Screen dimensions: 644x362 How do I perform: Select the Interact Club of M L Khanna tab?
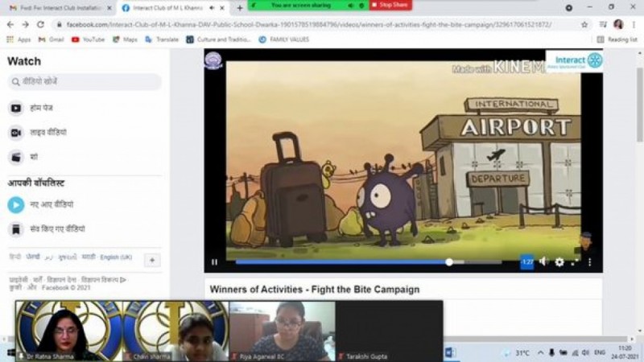167,8
